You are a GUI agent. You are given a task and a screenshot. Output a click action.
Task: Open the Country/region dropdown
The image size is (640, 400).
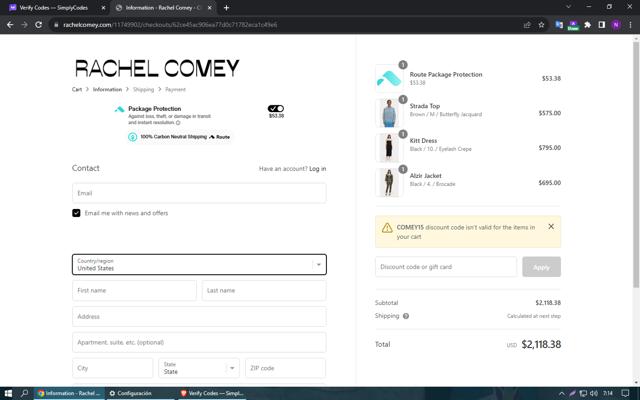tap(199, 264)
